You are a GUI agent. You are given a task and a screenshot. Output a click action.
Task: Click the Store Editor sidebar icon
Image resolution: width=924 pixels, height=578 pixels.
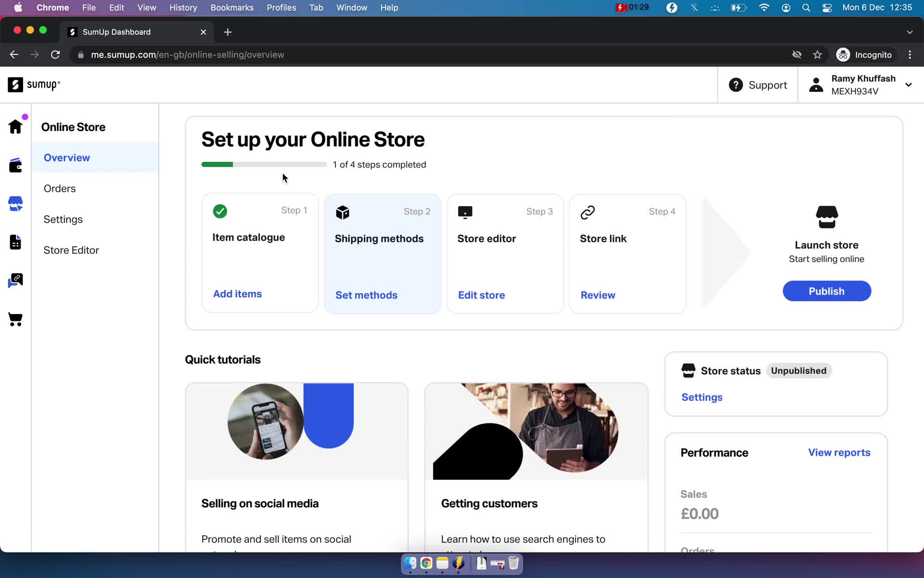click(14, 242)
